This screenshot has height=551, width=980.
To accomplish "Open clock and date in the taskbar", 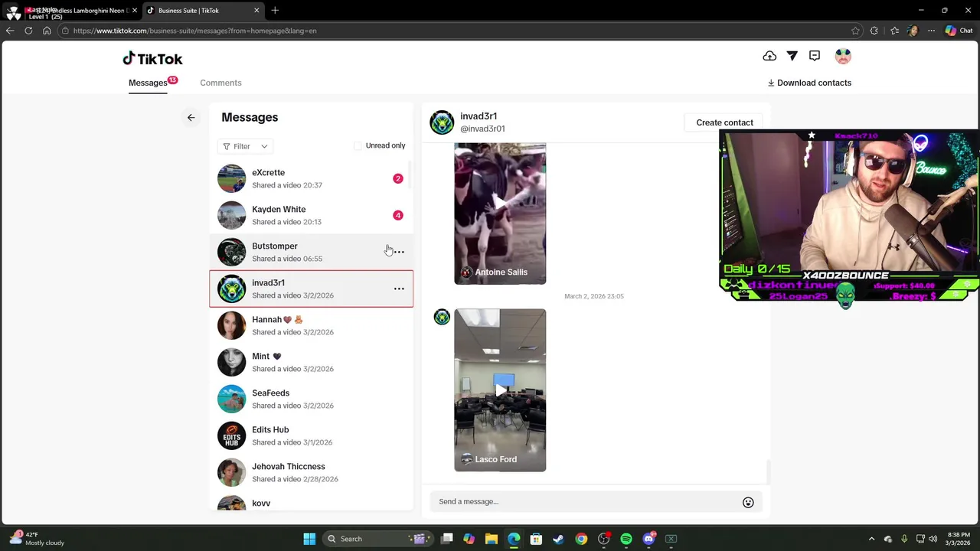I will (959, 539).
